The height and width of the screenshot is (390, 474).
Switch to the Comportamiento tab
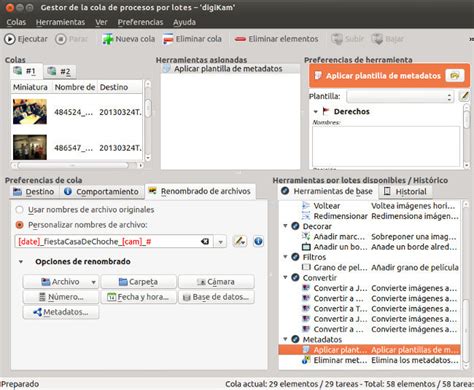tap(102, 192)
